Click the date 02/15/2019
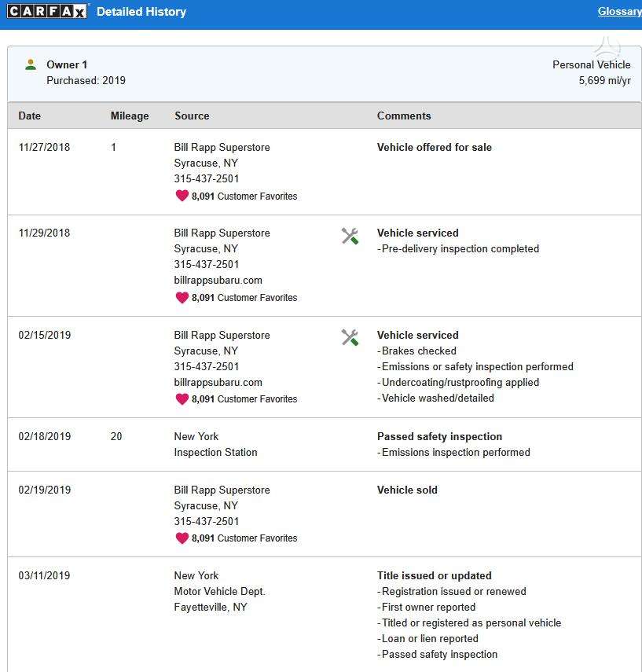Screen dimensions: 642x672 coord(45,335)
